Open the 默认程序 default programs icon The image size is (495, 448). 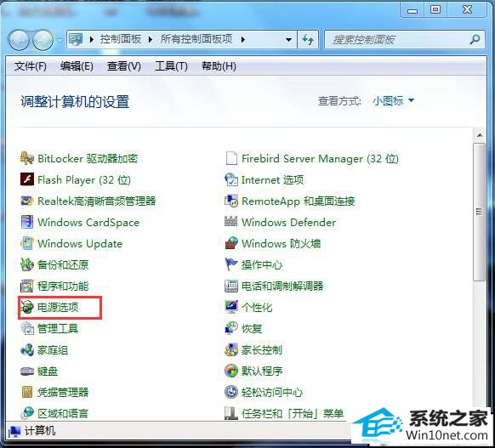point(231,371)
